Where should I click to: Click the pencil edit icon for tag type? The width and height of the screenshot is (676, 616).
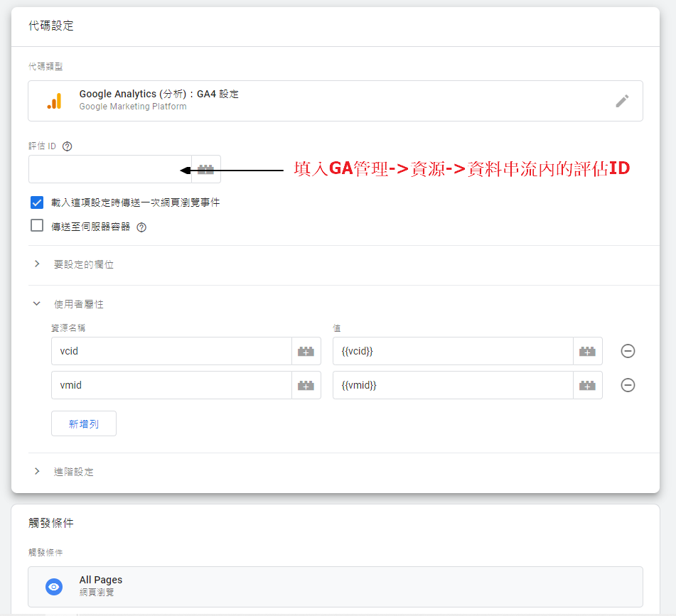coord(622,101)
